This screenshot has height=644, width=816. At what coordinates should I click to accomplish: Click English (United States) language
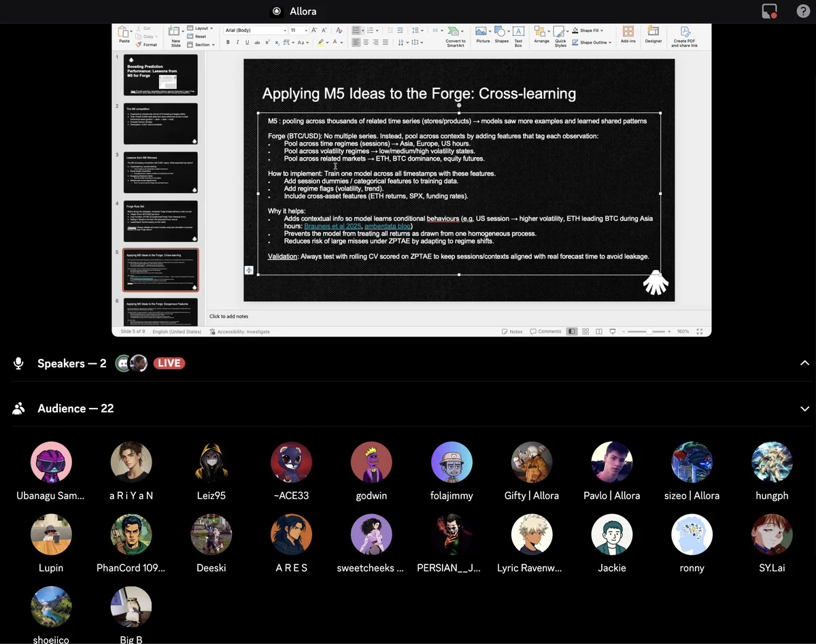177,332
